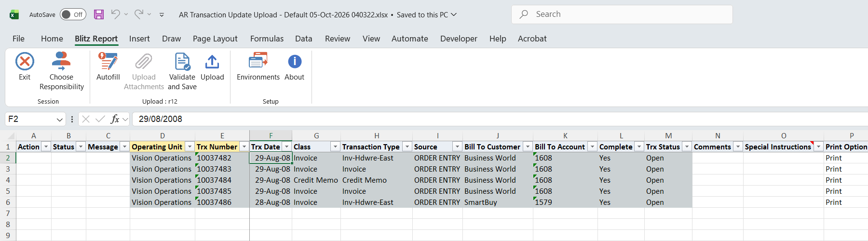Image resolution: width=868 pixels, height=241 pixels.
Task: Click in the Search box
Action: tap(622, 14)
